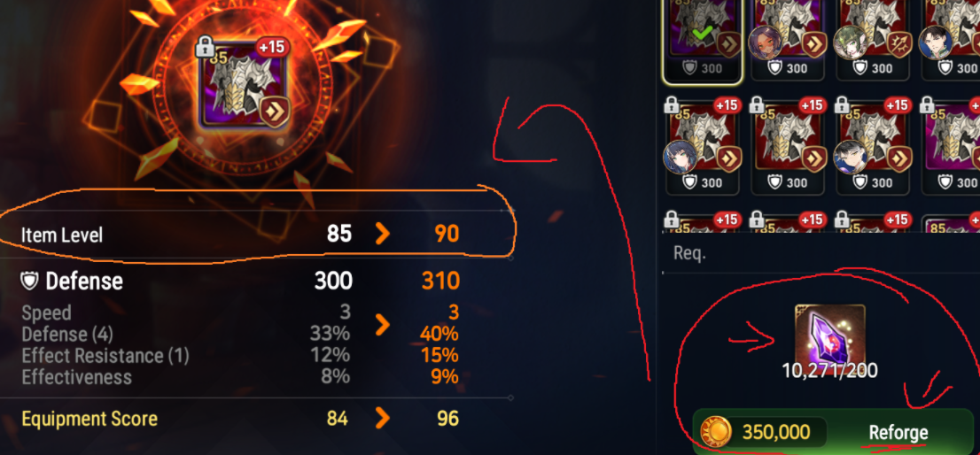The width and height of the screenshot is (980, 455).
Task: Click the +15 badge on the large armor preview
Action: pyautogui.click(x=270, y=48)
